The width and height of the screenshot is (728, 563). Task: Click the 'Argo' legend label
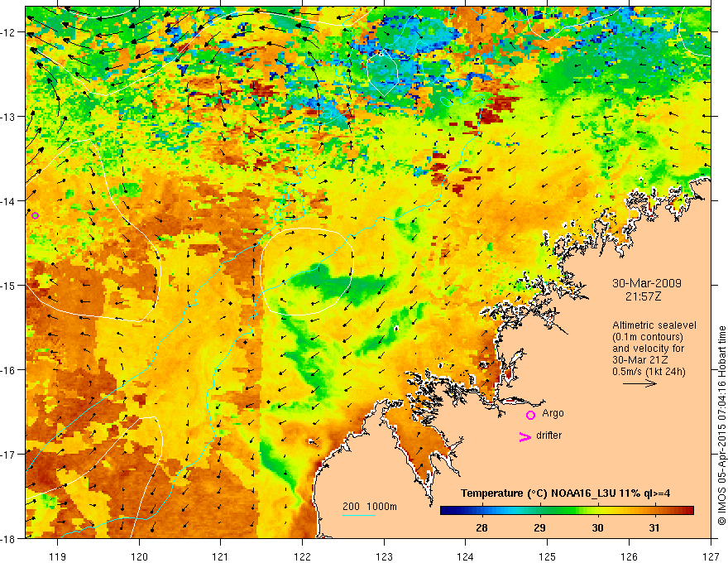click(553, 413)
